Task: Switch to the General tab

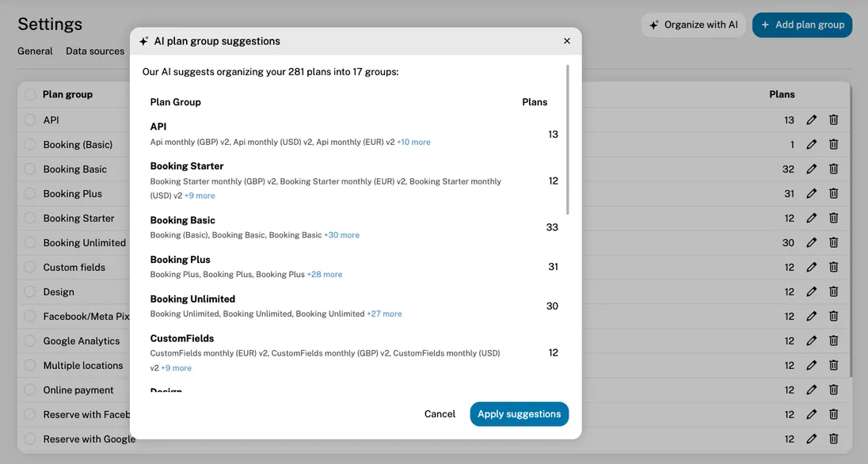Action: point(35,51)
